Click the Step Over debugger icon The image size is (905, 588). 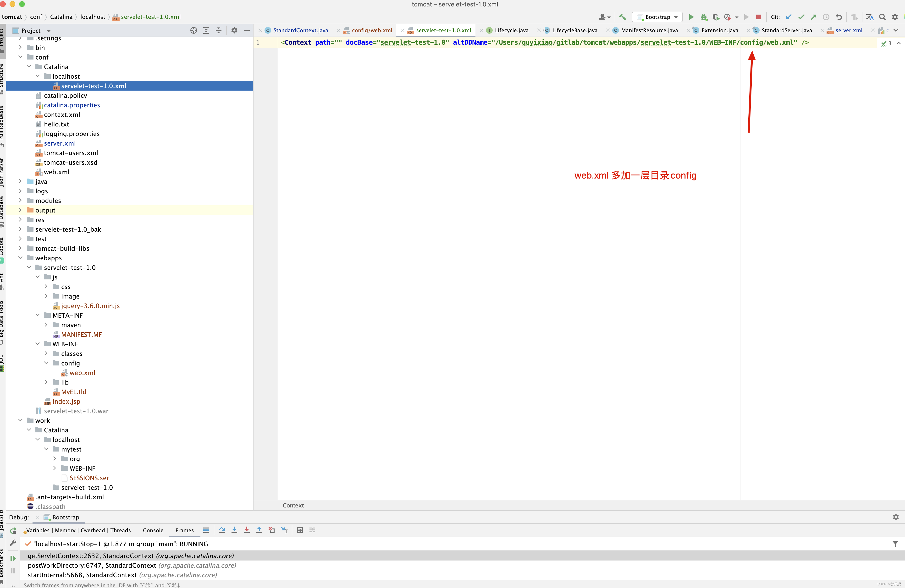click(x=222, y=530)
